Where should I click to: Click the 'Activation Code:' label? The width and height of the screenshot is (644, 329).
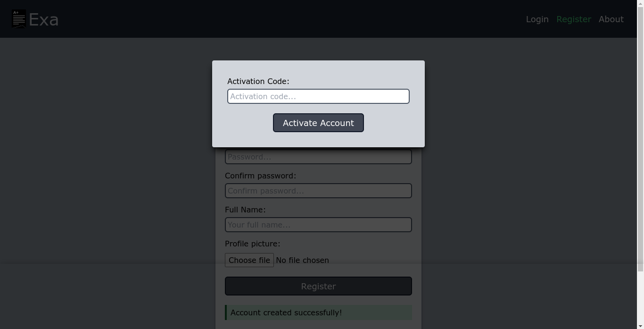pos(258,81)
